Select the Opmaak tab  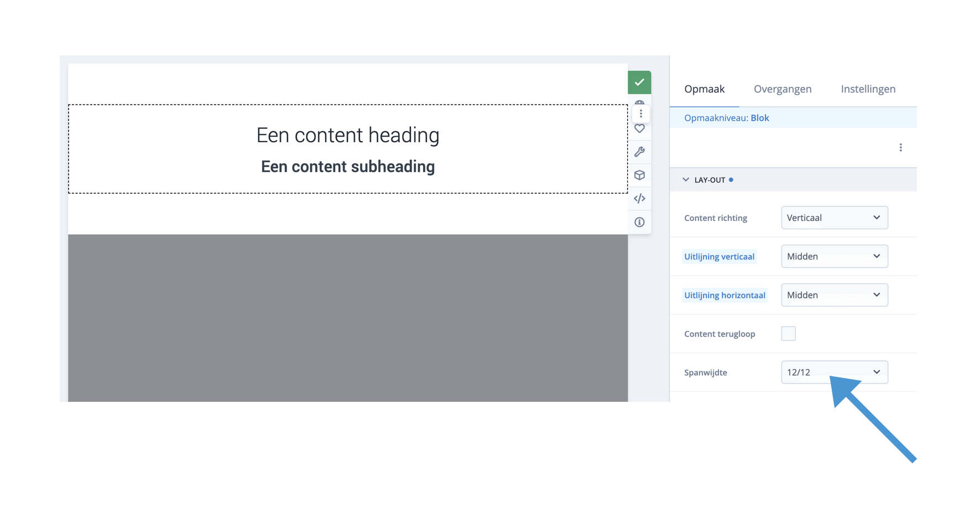click(x=704, y=89)
